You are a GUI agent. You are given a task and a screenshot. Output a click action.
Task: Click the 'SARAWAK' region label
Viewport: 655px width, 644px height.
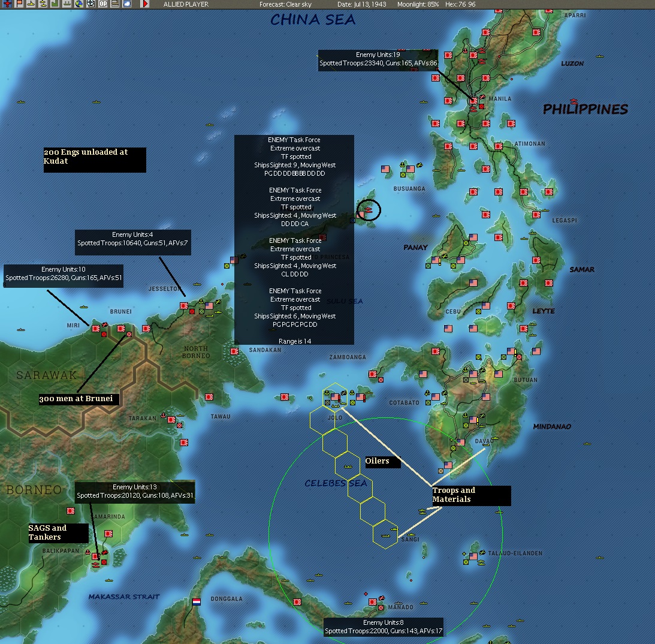pyautogui.click(x=47, y=375)
